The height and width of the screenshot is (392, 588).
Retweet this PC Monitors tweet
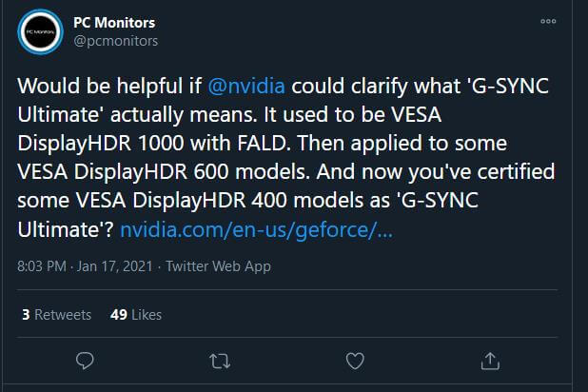click(x=220, y=361)
